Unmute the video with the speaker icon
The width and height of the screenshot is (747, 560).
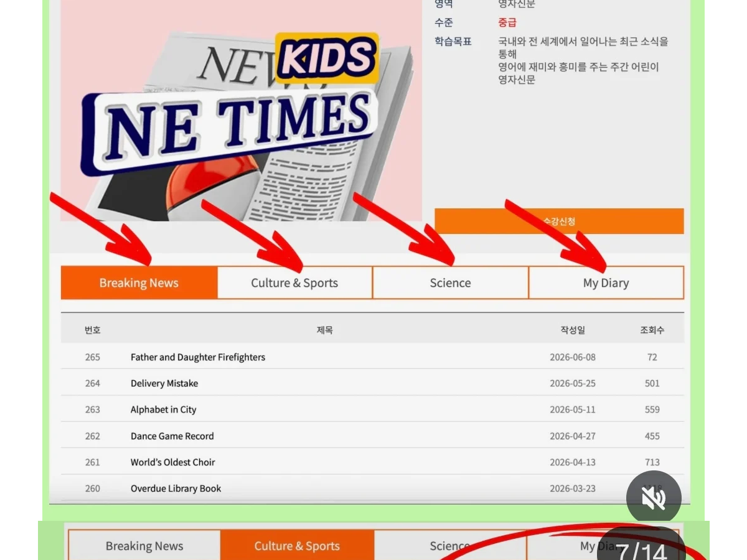click(654, 498)
